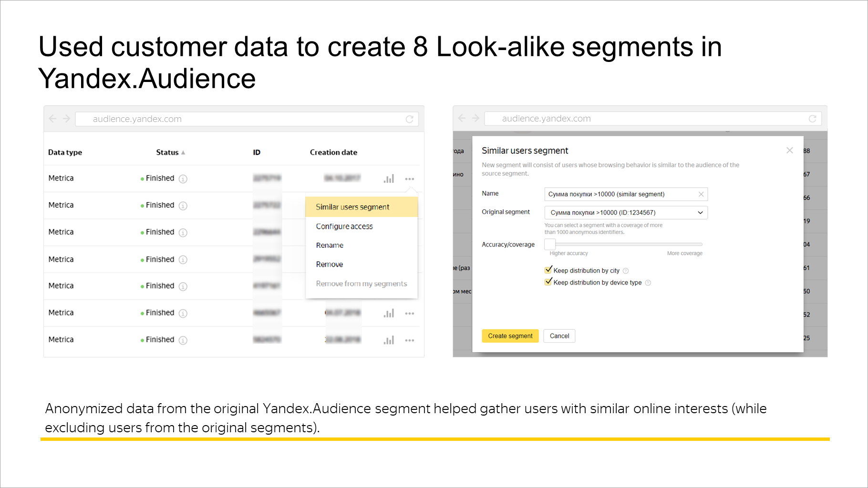This screenshot has width=868, height=488.
Task: Click the info icon next to the first Finished status
Action: [182, 179]
